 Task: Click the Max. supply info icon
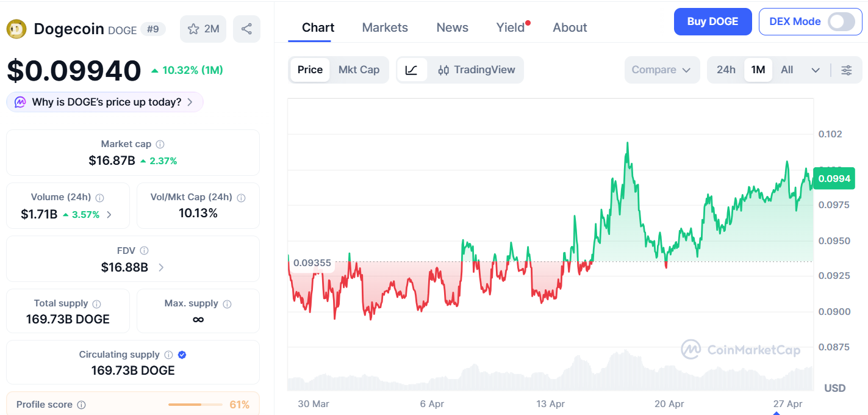point(227,304)
